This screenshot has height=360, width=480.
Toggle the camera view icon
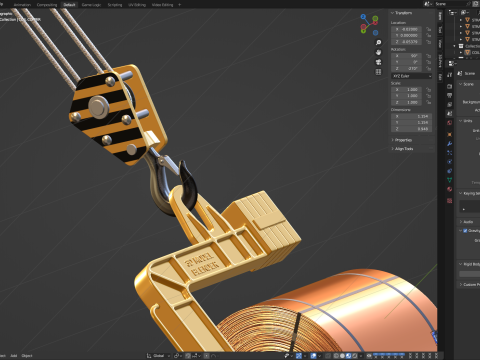tap(378, 62)
